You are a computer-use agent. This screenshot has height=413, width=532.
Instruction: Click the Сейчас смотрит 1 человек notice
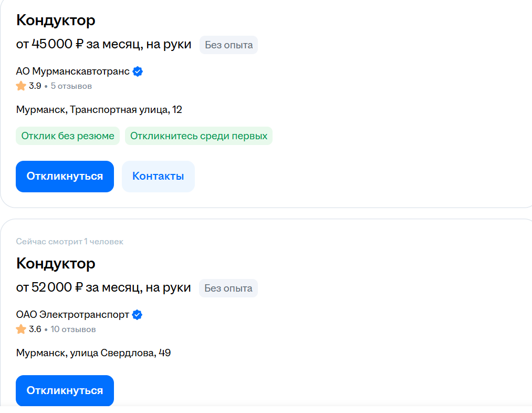click(70, 242)
